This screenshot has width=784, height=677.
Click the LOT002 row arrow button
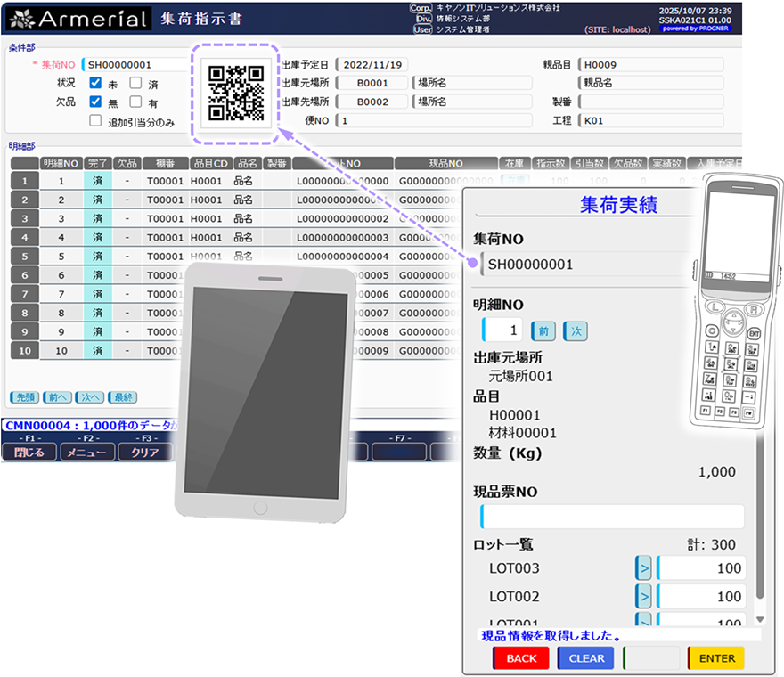point(643,596)
